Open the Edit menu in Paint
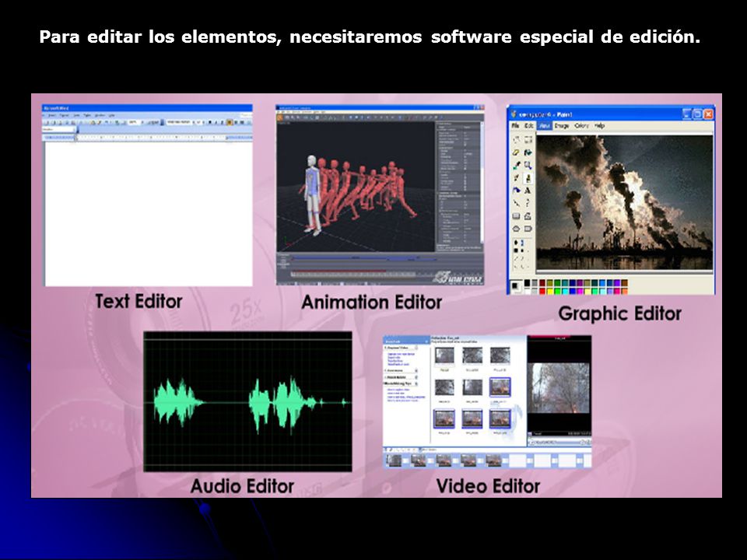Image resolution: width=747 pixels, height=560 pixels. (x=529, y=126)
